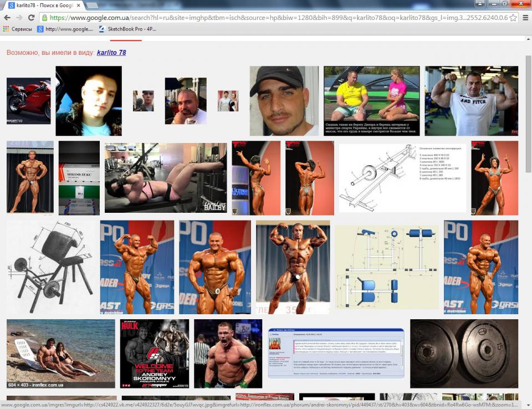
Task: Open the Chrome hamburger menu
Action: point(525,18)
